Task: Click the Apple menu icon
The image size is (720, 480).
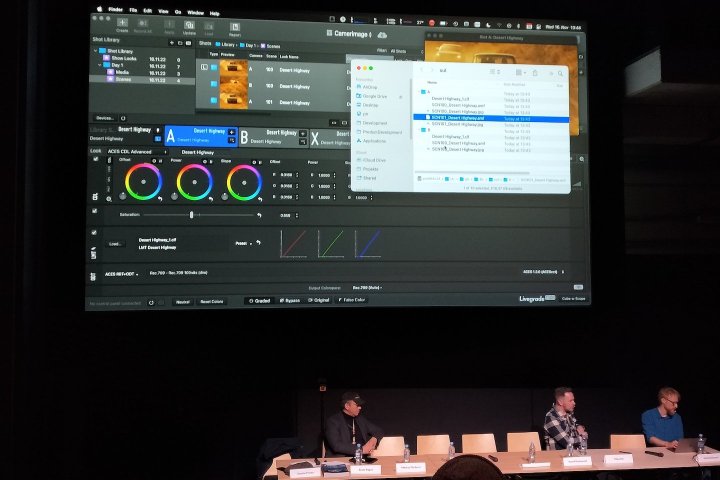Action: [x=99, y=9]
